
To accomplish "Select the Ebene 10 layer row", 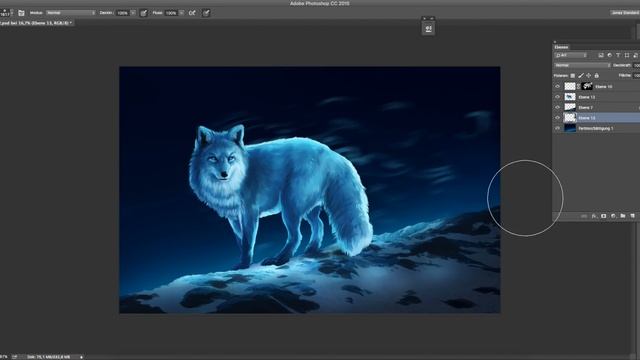I will coord(597,87).
